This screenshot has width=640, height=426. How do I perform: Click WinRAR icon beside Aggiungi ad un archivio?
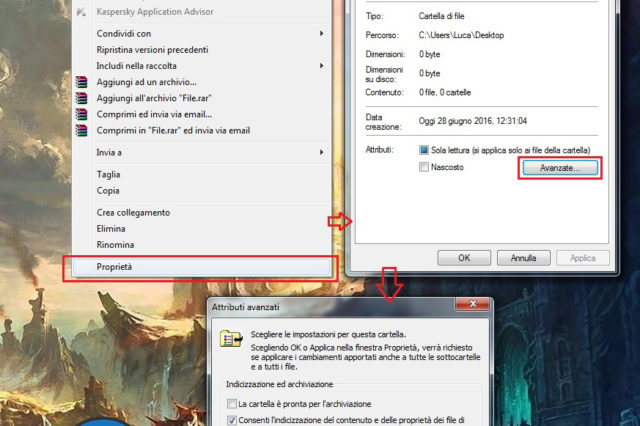pyautogui.click(x=82, y=82)
